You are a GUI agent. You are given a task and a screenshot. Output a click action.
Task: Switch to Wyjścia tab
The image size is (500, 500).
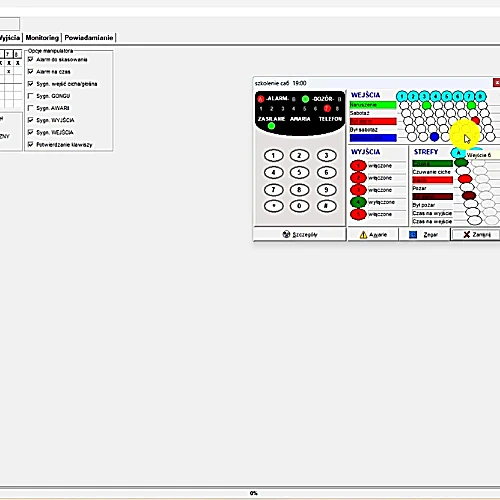[x=10, y=38]
